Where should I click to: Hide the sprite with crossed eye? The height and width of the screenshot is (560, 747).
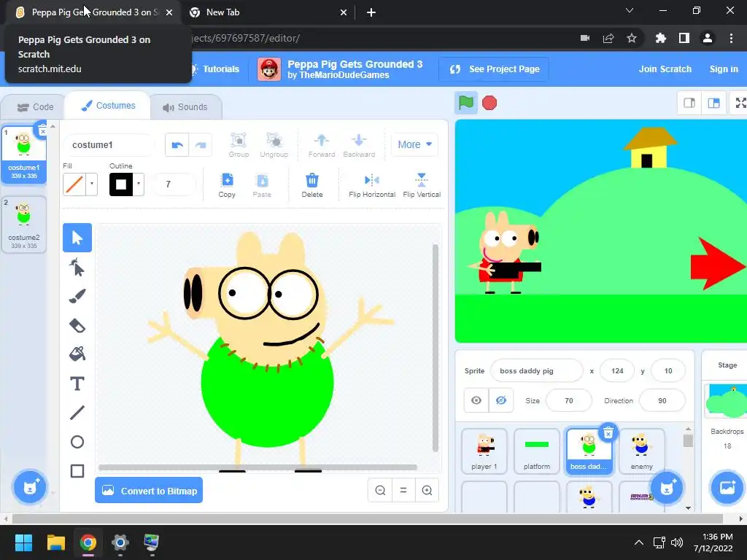point(500,400)
